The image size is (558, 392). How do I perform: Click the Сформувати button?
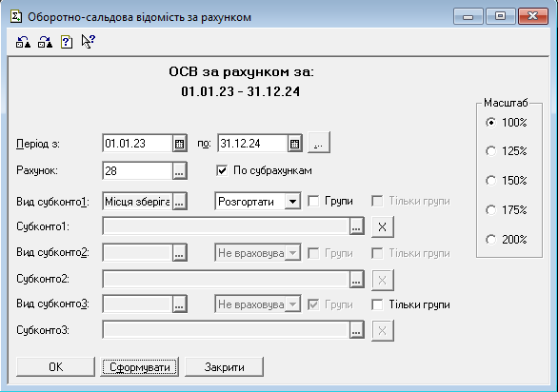(139, 366)
